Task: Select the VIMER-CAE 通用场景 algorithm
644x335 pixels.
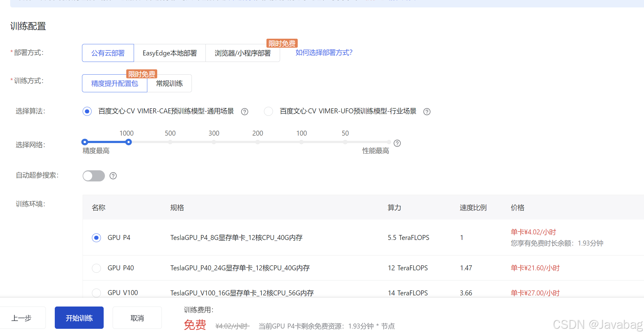Action: pyautogui.click(x=87, y=111)
